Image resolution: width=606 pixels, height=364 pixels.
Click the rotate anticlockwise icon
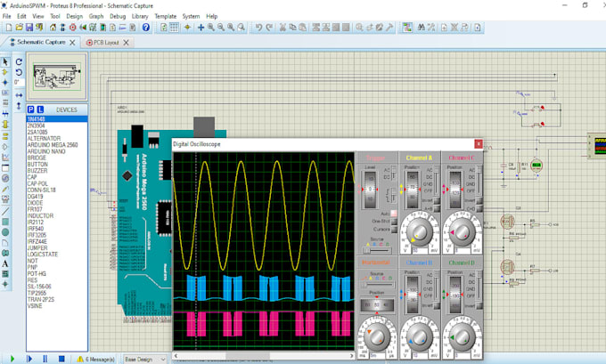click(x=19, y=72)
